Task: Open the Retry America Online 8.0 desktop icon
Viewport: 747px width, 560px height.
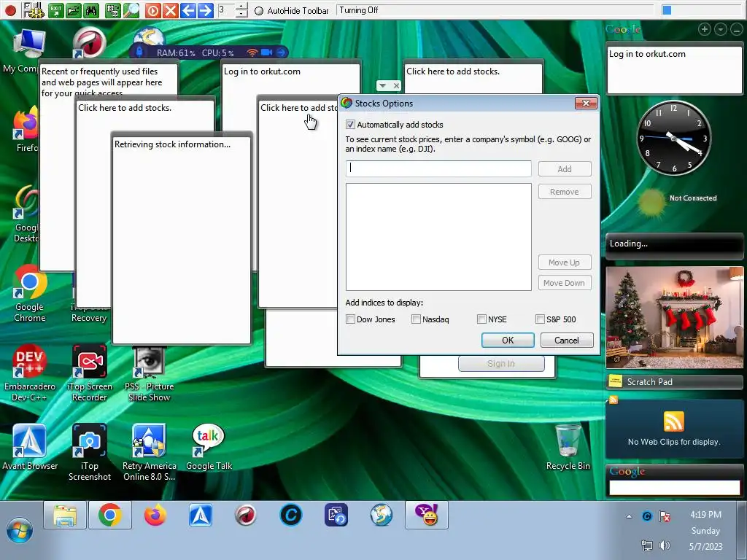Action: (x=149, y=452)
